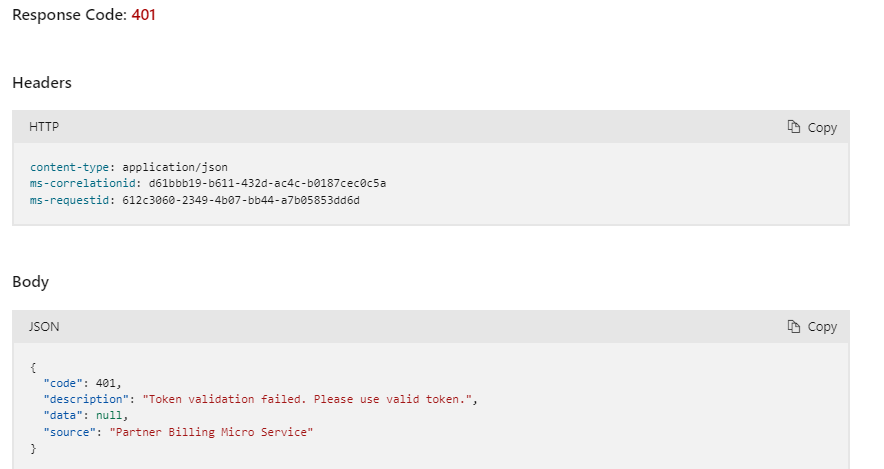Click the "code" key in JSON body
Screen dimensions: 884x469
click(x=63, y=383)
